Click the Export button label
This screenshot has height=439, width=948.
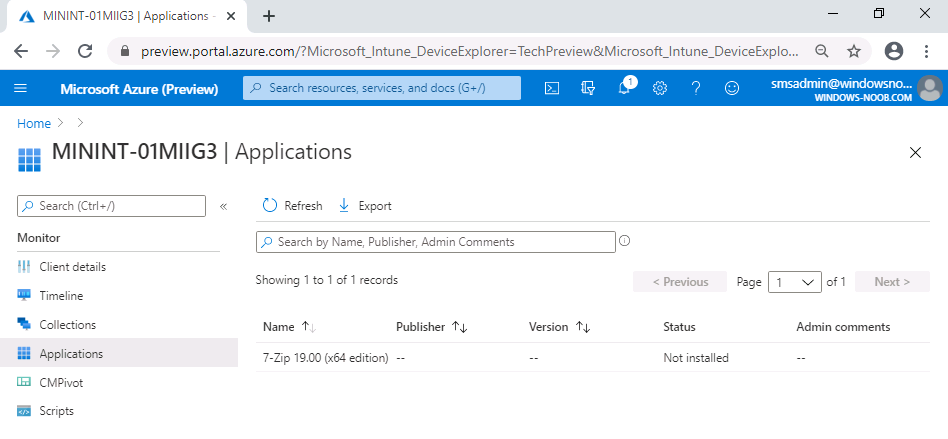click(375, 206)
